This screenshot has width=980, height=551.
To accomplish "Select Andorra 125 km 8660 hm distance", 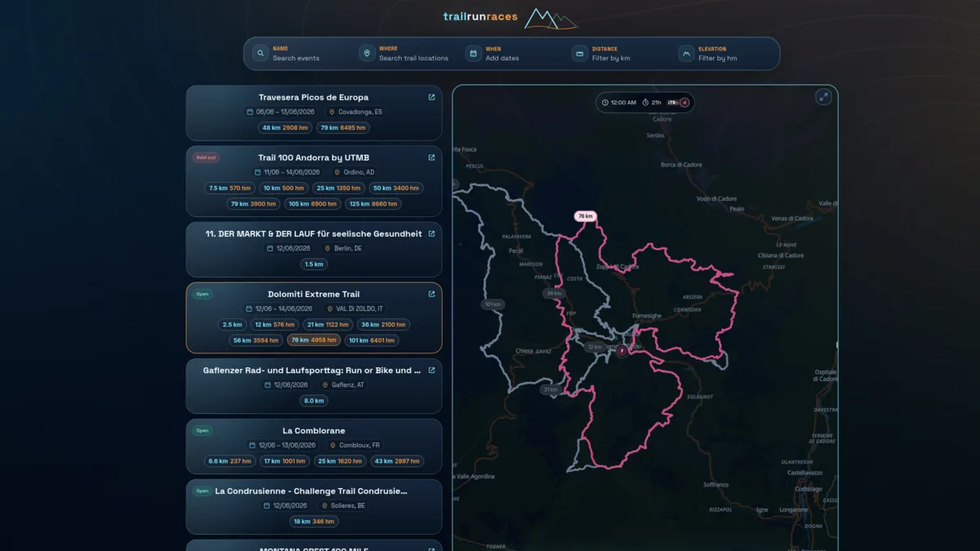I will (373, 203).
